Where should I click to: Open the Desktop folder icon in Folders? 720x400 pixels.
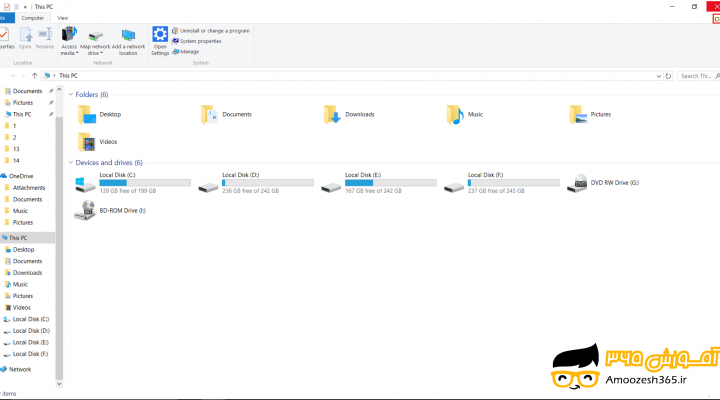[x=87, y=114]
